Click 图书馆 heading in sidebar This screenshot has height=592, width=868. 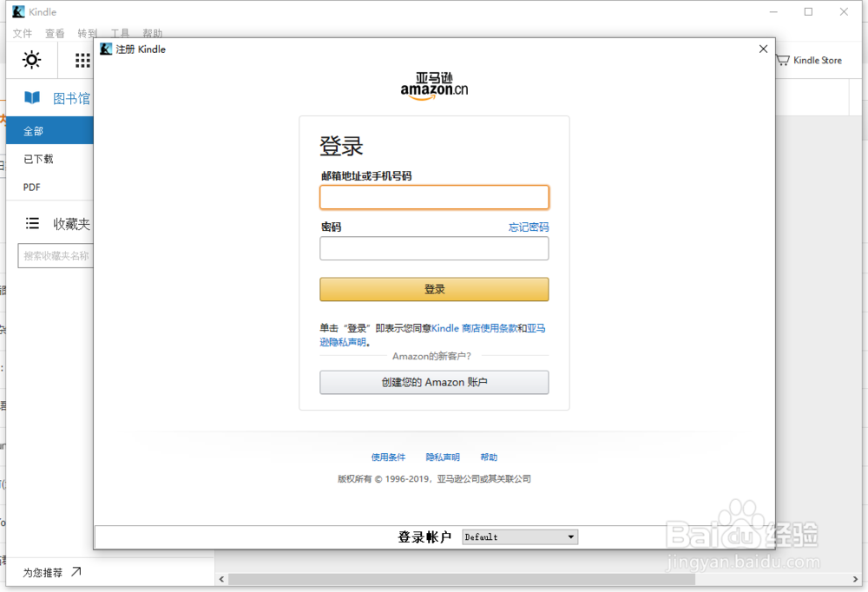pos(71,99)
